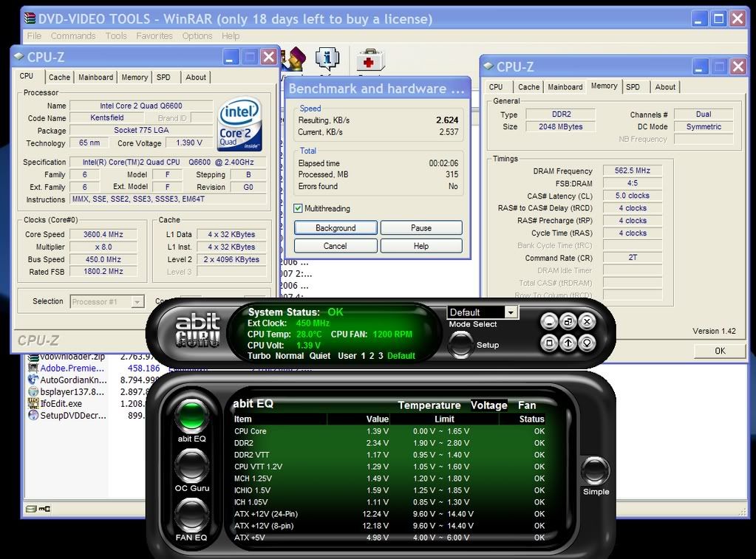
Task: Switch to SPD tab in left CPU-Z
Action: [163, 77]
